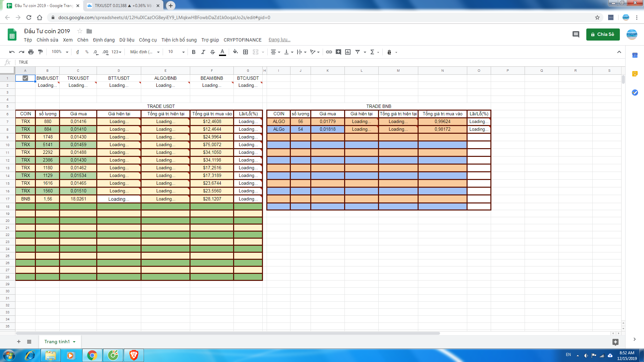Screen dimensions: 644x362
Task: Toggle bold formatting
Action: [194, 52]
